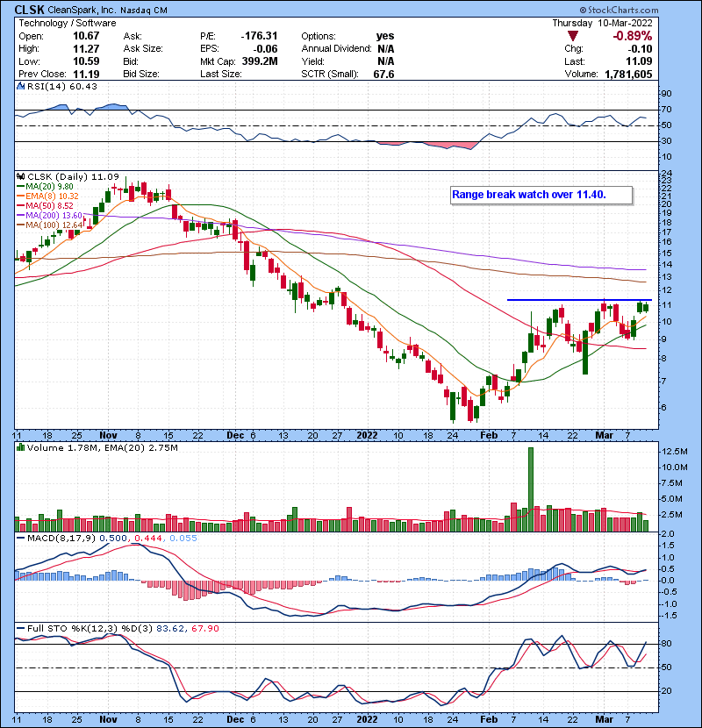702x728 pixels.
Task: Click the Volume panel bar icon
Action: click(20, 447)
